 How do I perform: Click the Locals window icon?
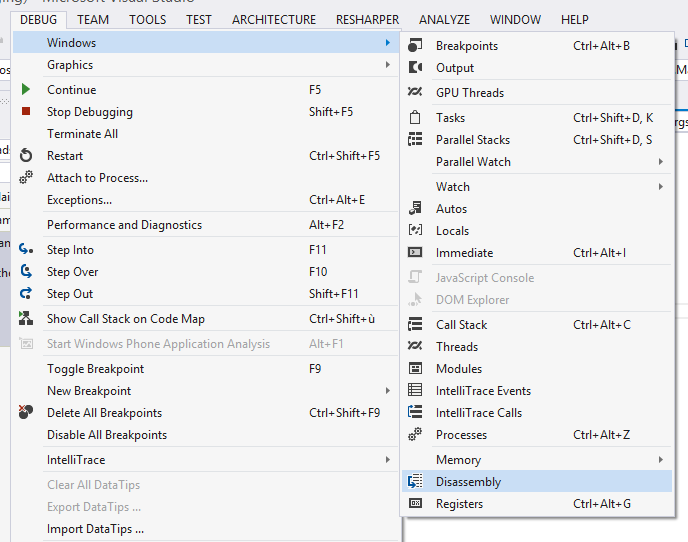click(415, 230)
